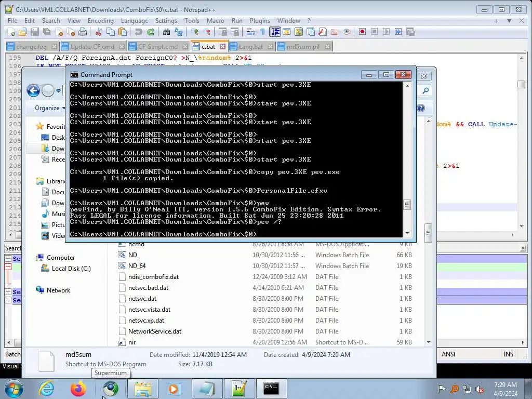Viewport: 532px width, 399px height.
Task: Open the Encoding menu
Action: [x=100, y=21]
